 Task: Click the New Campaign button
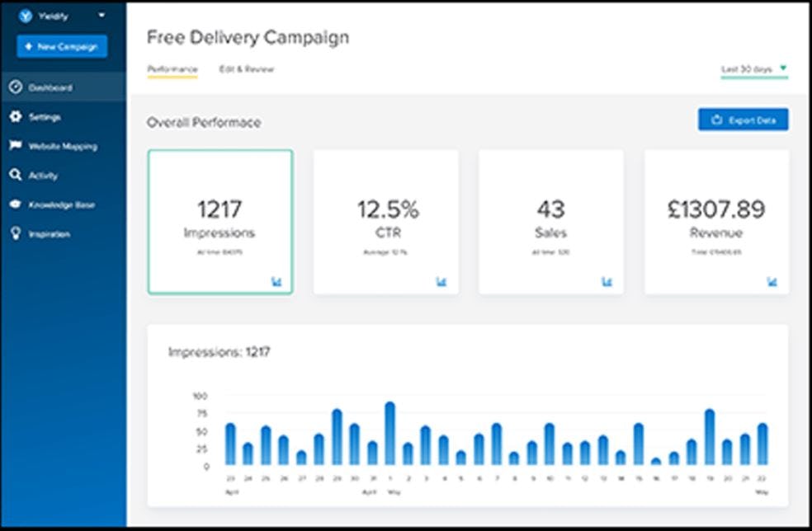click(x=60, y=46)
